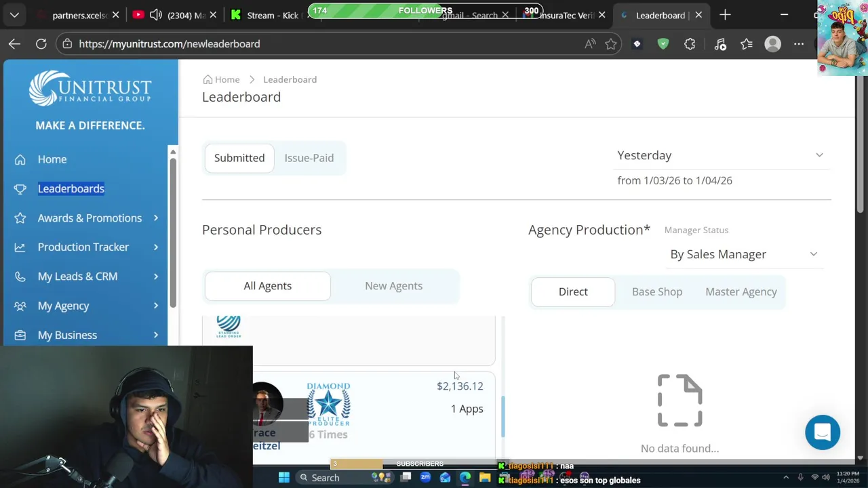Click the UniTrust Financial Group logo
This screenshot has width=868, height=488.
90,88
